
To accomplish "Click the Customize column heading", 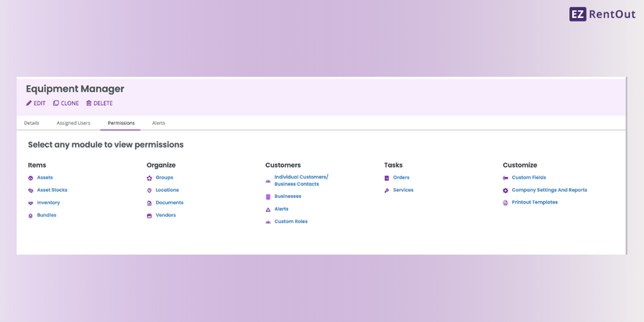I will point(520,165).
